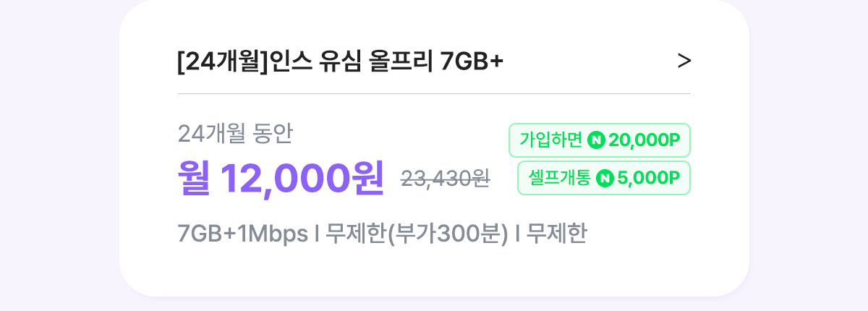Click the 7GB+ text ending the title

tap(472, 63)
